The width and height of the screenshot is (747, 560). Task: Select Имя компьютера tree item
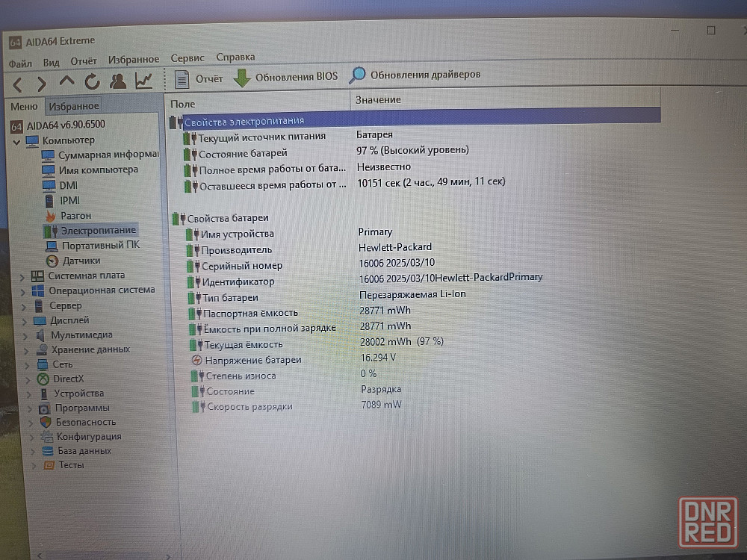coord(90,170)
